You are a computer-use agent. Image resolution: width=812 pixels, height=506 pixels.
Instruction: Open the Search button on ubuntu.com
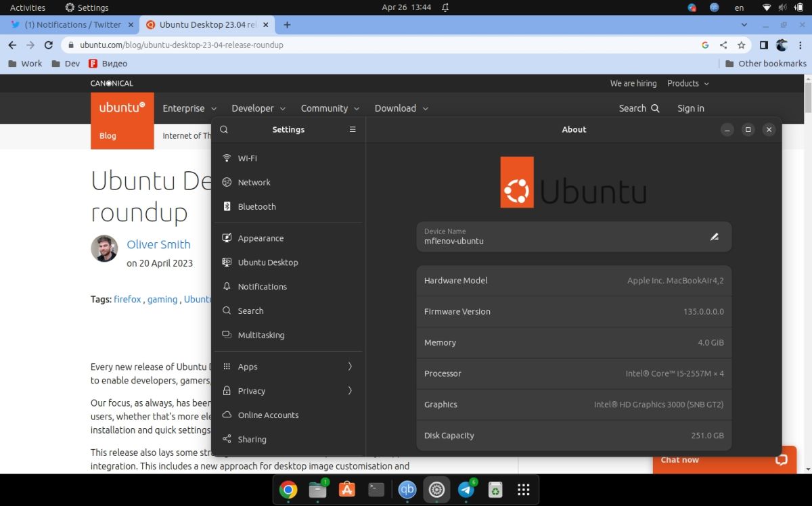coord(639,108)
